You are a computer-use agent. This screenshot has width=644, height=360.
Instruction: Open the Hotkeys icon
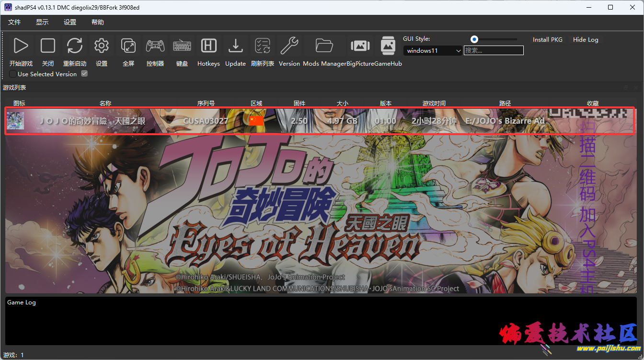(208, 46)
